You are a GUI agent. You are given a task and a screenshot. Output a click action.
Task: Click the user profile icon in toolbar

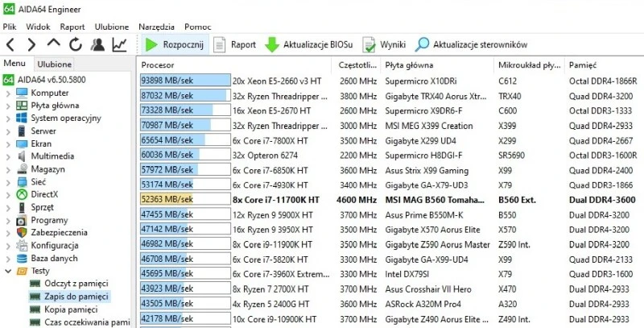click(97, 44)
